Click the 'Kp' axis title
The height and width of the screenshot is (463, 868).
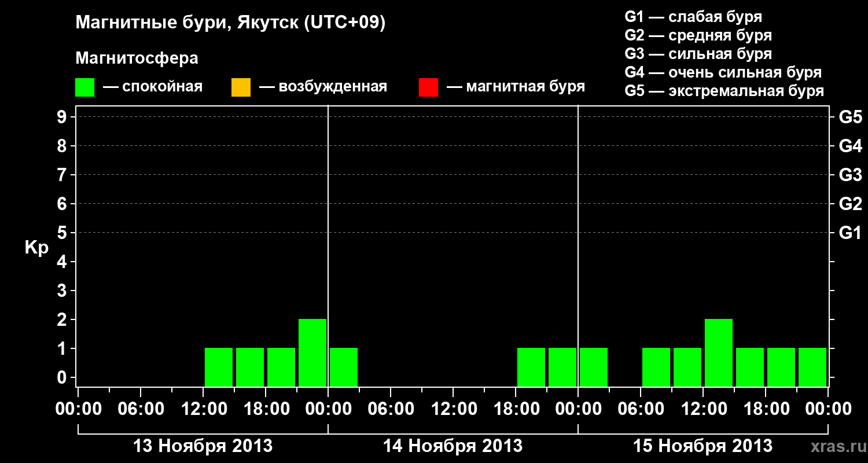coord(36,248)
